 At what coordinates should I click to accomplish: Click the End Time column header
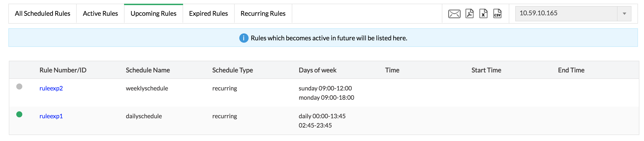[571, 70]
